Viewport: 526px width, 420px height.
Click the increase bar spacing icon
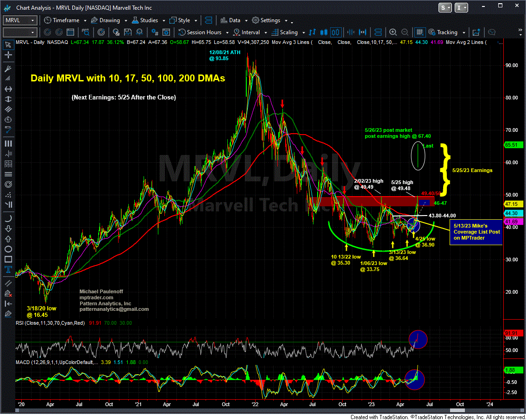coord(363,32)
